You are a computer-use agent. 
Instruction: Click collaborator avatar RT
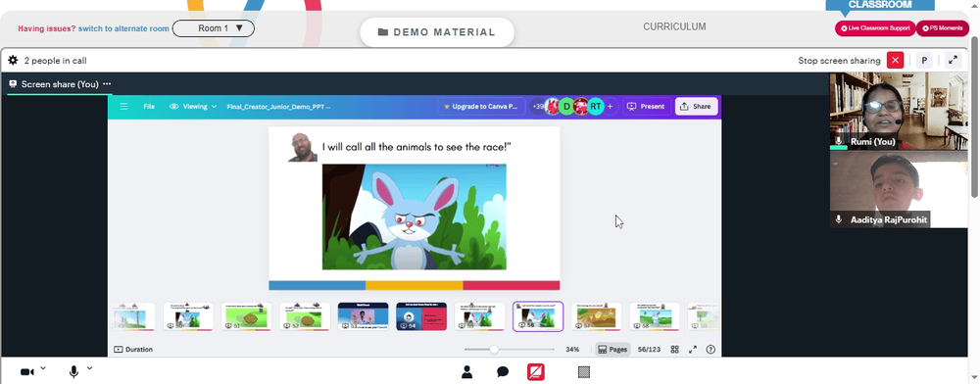click(x=596, y=107)
